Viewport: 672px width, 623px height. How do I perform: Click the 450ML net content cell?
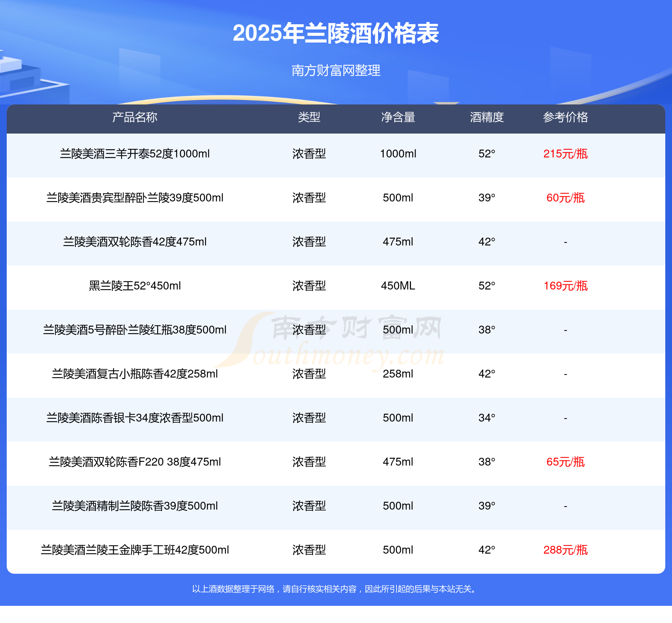pos(398,286)
